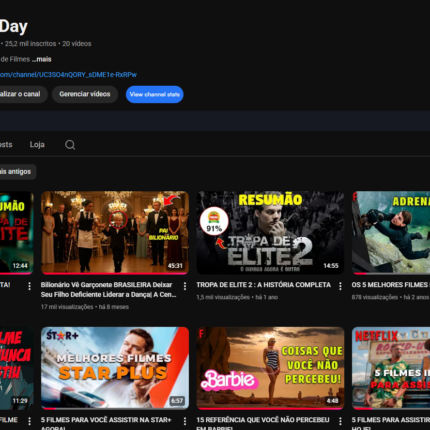Open options menu for video ending in 'FILME'

point(29,421)
